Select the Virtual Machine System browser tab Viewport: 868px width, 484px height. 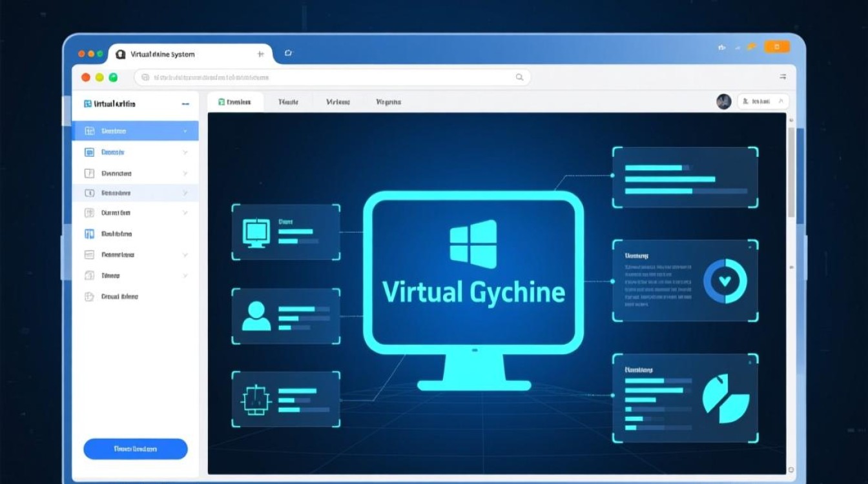point(162,55)
